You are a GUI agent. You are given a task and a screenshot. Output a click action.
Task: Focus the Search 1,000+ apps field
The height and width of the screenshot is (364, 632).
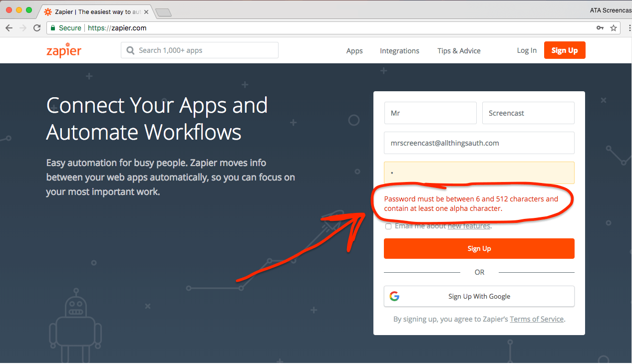200,50
